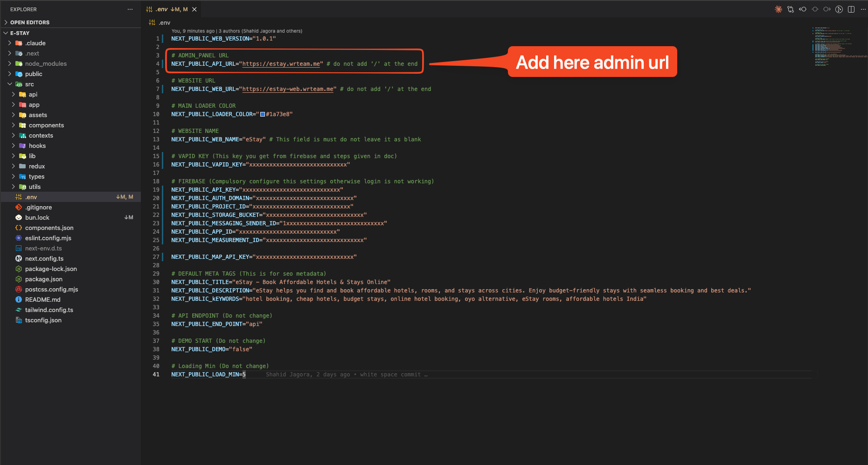Image resolution: width=868 pixels, height=465 pixels.
Task: Open next-env.d.ts file
Action: 43,248
